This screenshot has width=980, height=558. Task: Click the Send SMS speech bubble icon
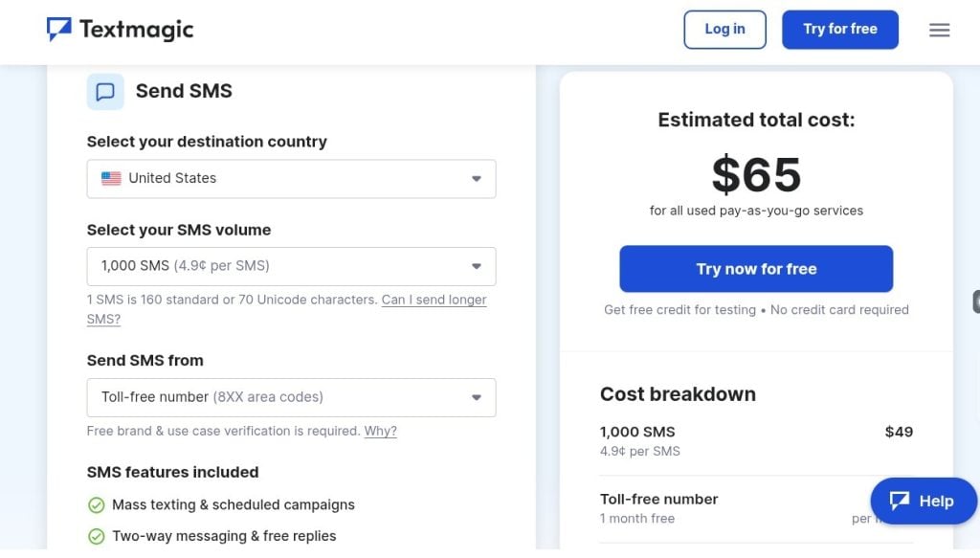[105, 92]
